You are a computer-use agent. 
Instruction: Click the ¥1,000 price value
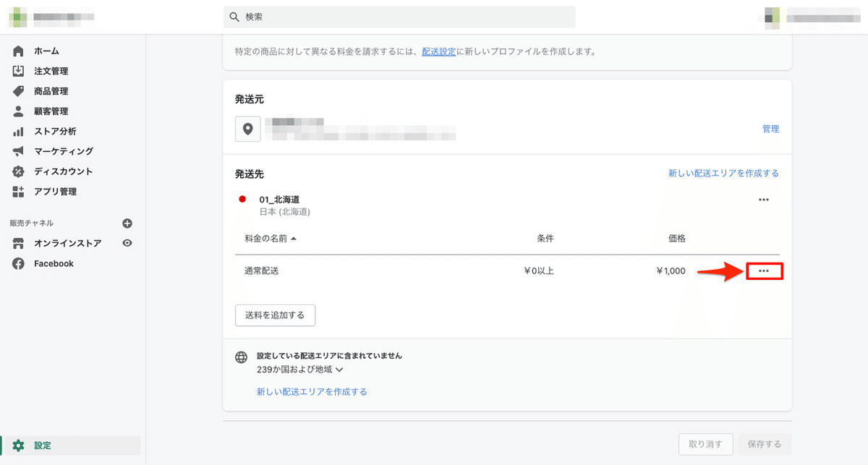671,271
